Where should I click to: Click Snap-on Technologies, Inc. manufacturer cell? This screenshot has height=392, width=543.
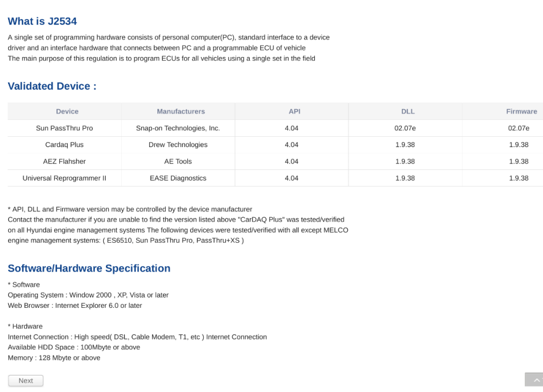click(x=178, y=128)
